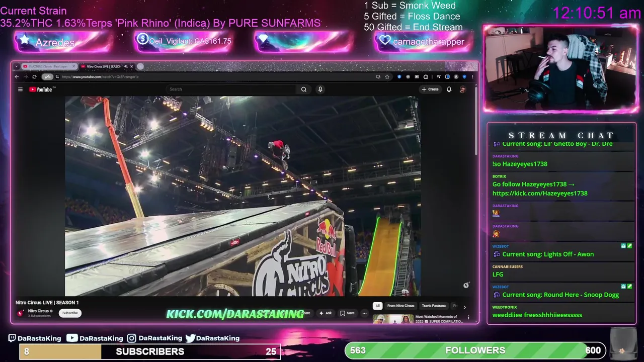Screen dimensions: 644x362
Task: Click the Ask button under video
Action: [x=325, y=313]
